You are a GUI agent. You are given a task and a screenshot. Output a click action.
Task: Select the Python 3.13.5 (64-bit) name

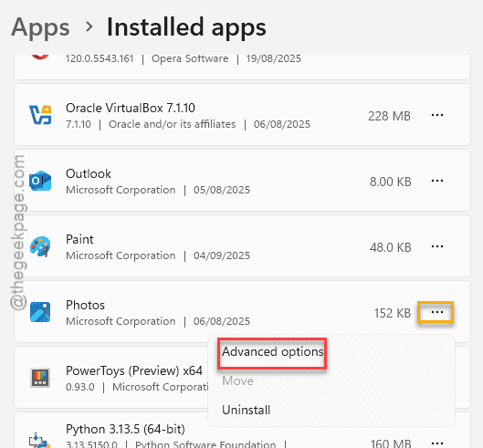point(125,429)
